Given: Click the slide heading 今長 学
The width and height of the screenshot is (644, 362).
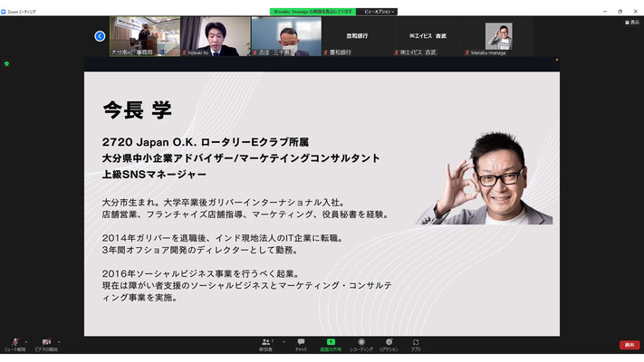Looking at the screenshot, I should (137, 110).
